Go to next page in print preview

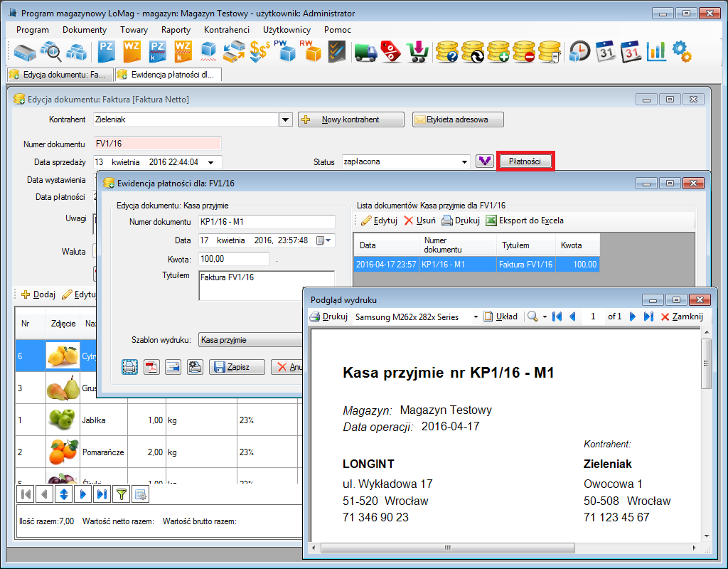coord(633,317)
